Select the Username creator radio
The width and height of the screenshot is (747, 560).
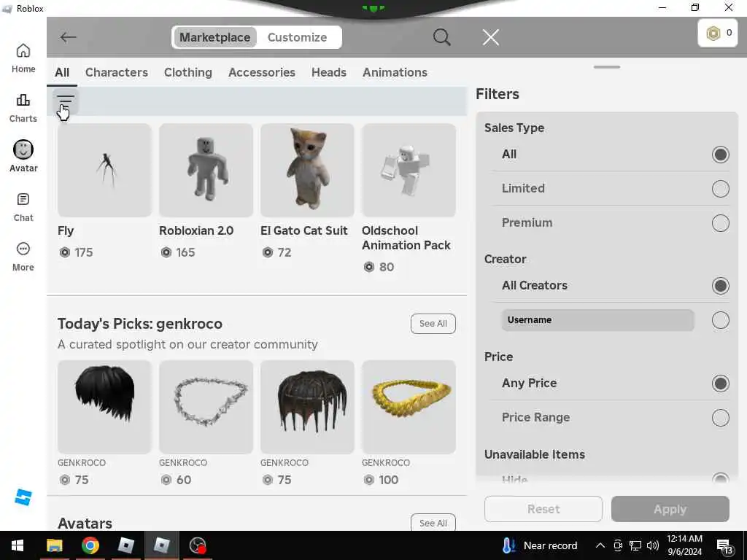(720, 320)
